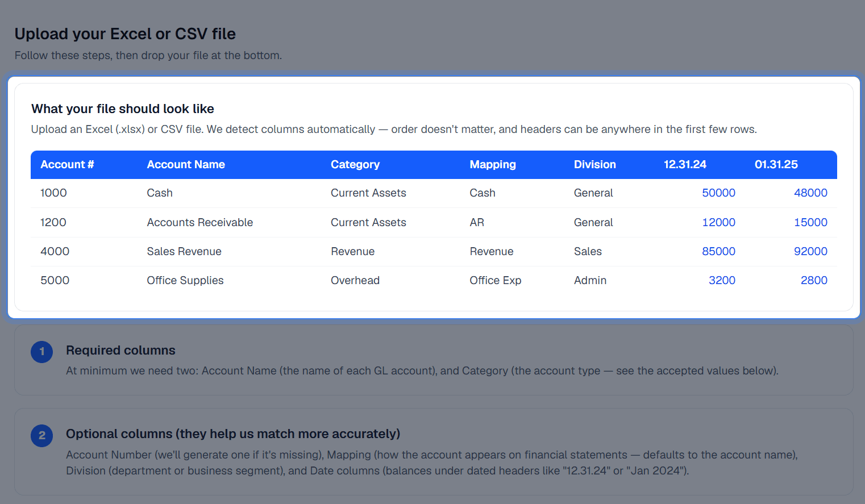Click General division in the Cash row
This screenshot has width=865, height=504.
593,193
